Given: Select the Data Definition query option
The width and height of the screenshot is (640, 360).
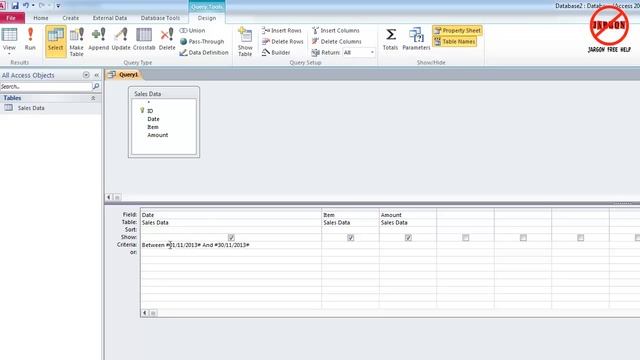Looking at the screenshot, I should 204,53.
